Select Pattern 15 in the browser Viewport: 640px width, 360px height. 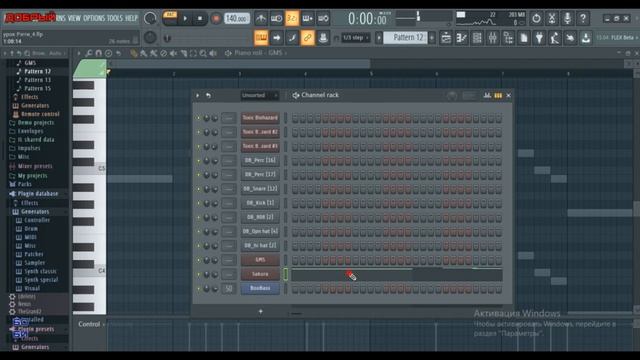coord(38,89)
